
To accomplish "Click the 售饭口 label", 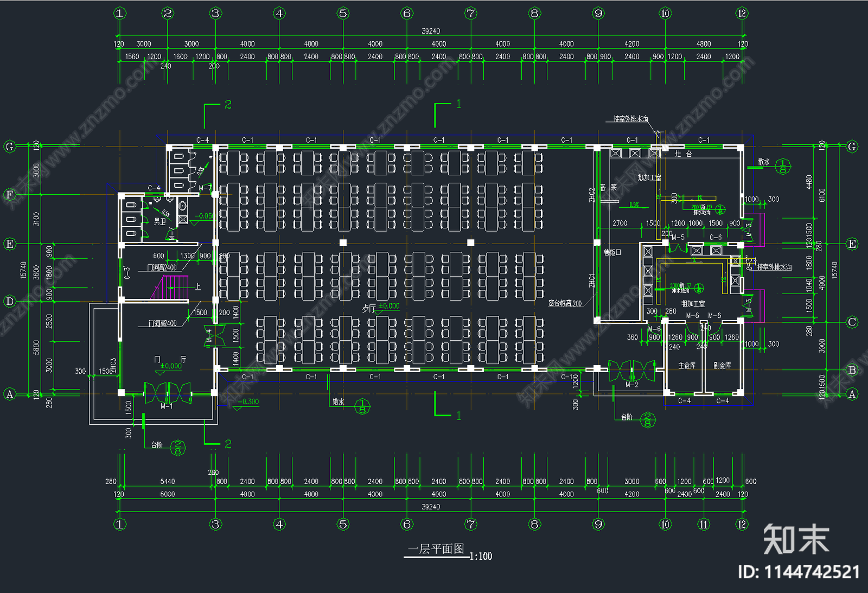I will [612, 252].
